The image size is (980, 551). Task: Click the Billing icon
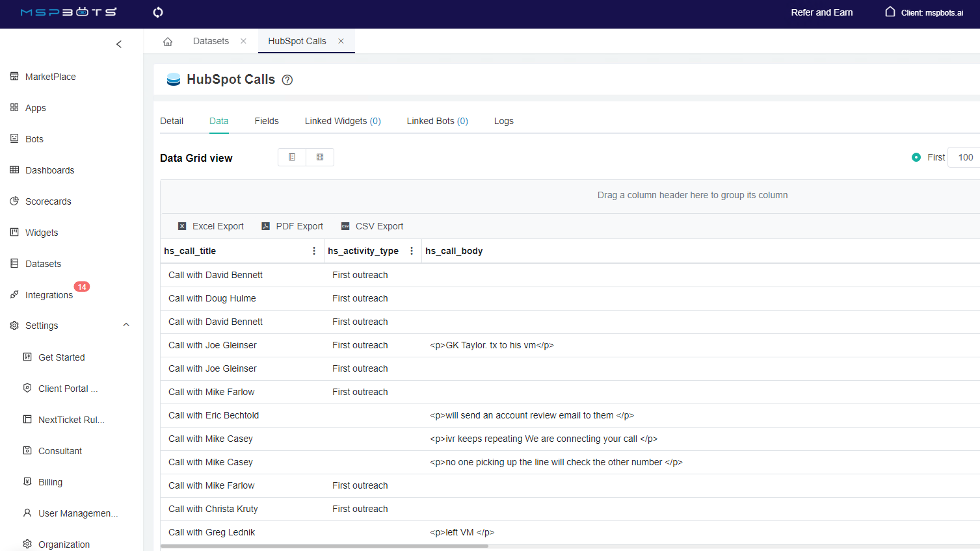point(27,481)
